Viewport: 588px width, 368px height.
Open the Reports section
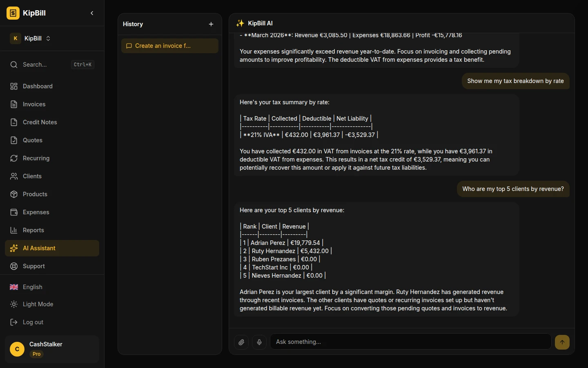pos(33,230)
